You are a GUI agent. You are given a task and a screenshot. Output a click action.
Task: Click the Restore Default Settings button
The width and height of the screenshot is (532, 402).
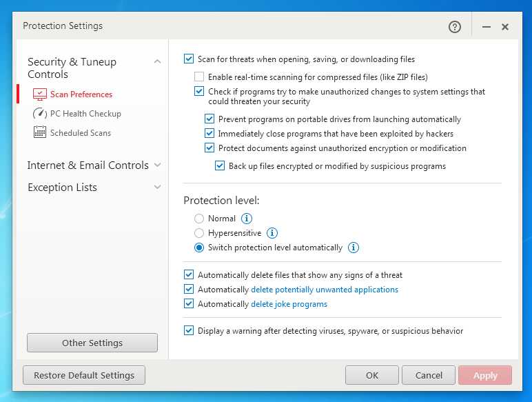[x=84, y=375]
